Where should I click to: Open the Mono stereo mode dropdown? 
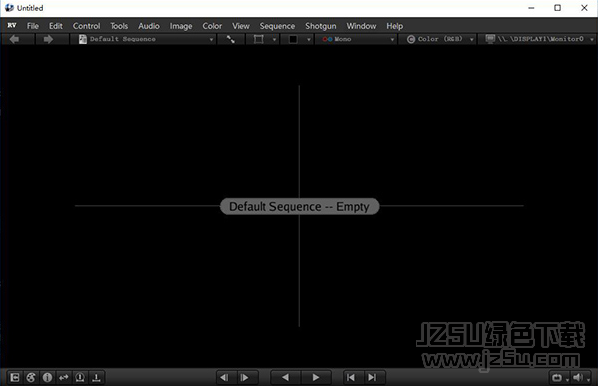click(357, 39)
